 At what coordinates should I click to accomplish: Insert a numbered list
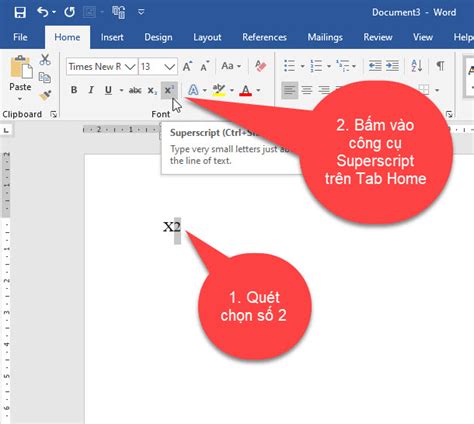point(316,66)
